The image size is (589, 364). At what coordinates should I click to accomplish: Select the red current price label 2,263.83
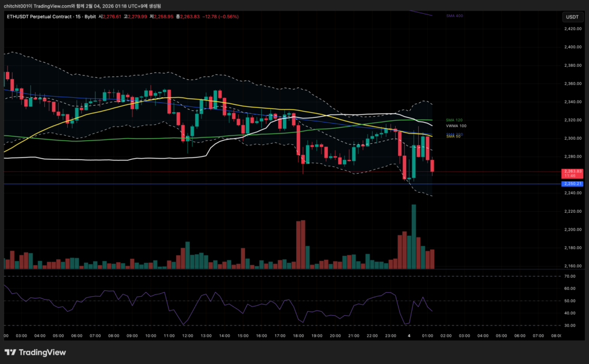[x=573, y=171]
